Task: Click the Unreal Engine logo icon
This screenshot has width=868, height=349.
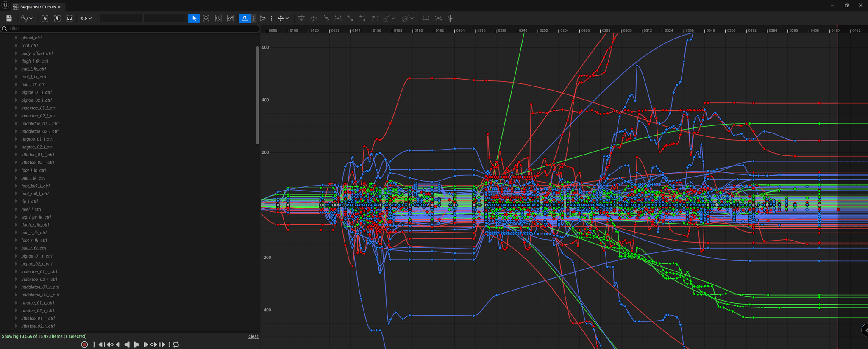Action: (x=5, y=6)
